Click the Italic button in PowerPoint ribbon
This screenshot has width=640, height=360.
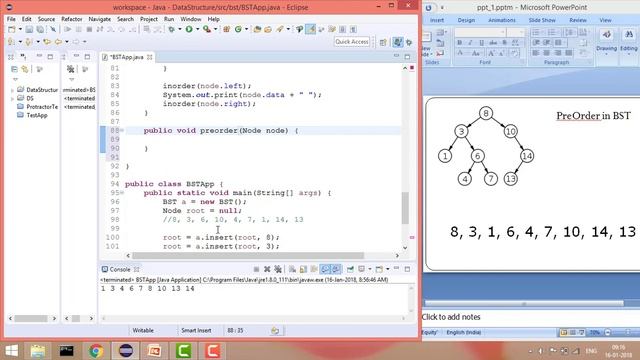coord(470,43)
